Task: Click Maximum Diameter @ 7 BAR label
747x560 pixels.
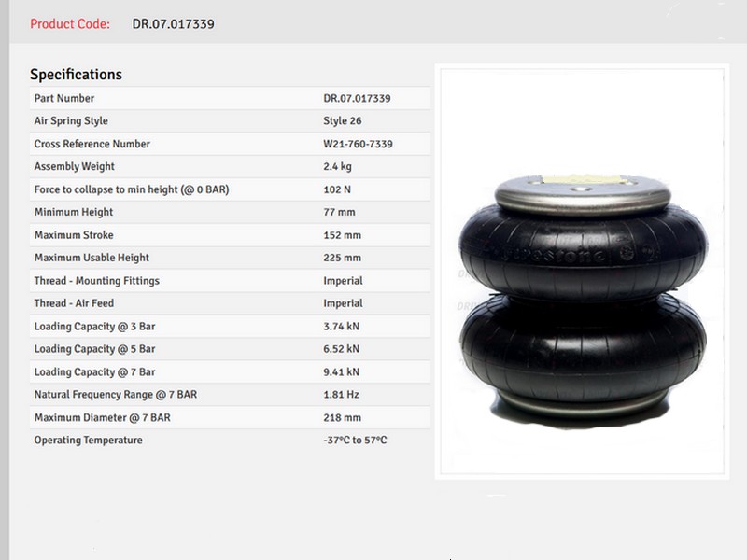Action: coord(103,417)
